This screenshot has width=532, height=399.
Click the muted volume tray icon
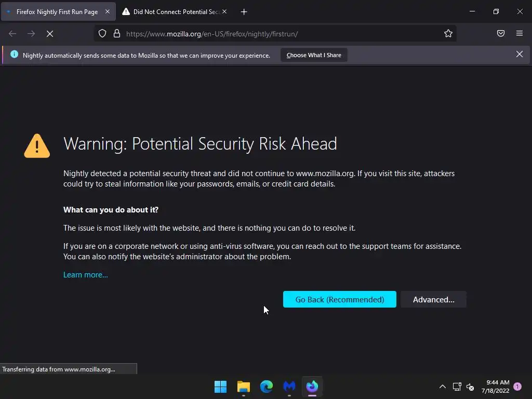(x=470, y=387)
